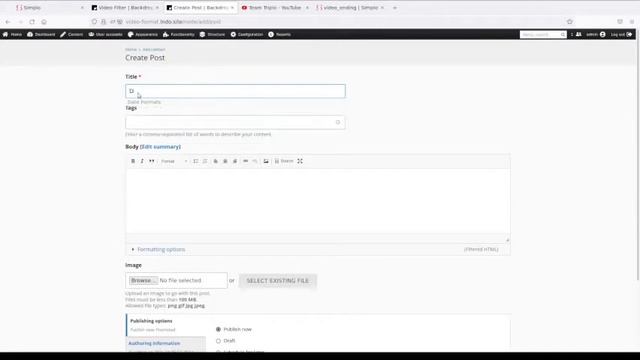This screenshot has height=360, width=640.
Task: Switch to the video_embing Simplo tab
Action: click(x=350, y=7)
